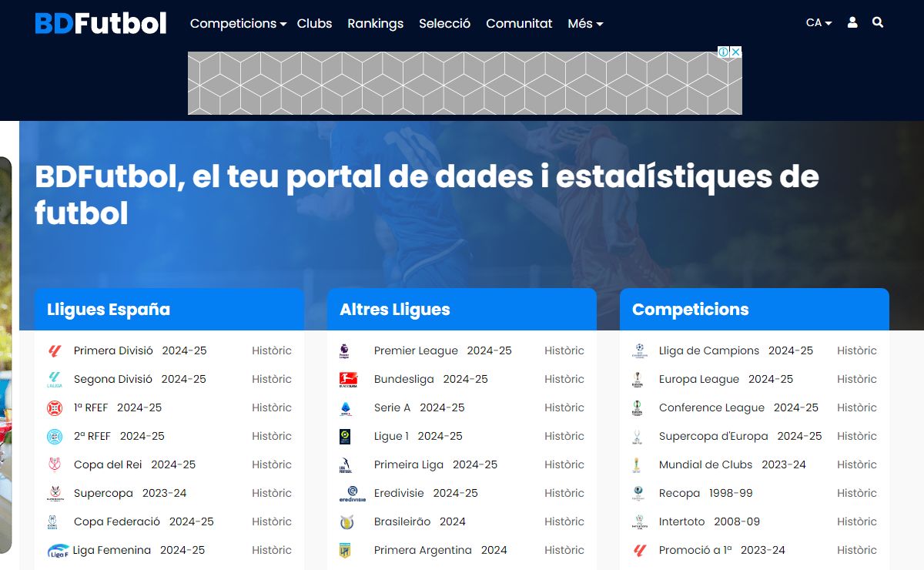
Task: Expand the Competicions dropdown menu
Action: (x=238, y=23)
